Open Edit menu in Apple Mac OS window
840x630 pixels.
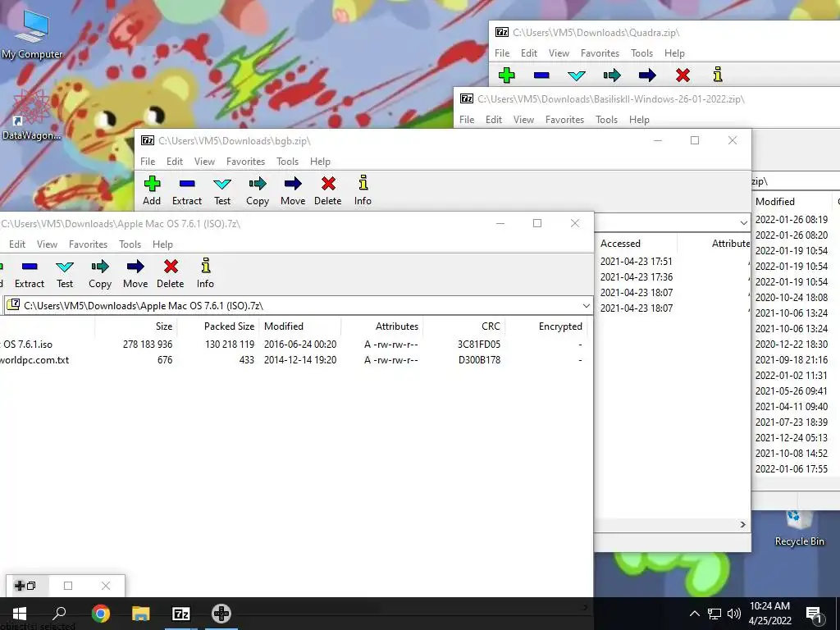[17, 244]
